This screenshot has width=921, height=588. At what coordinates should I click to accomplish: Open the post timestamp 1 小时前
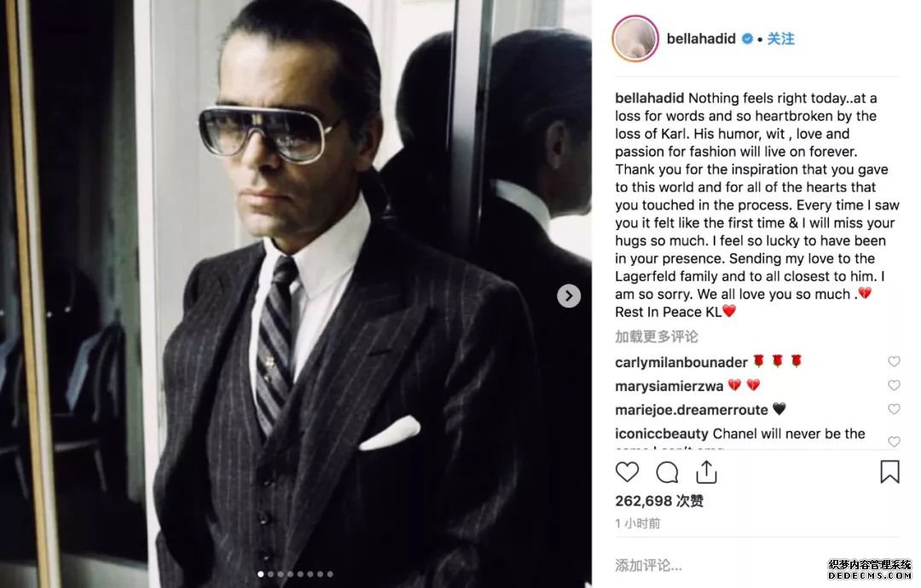[638, 523]
